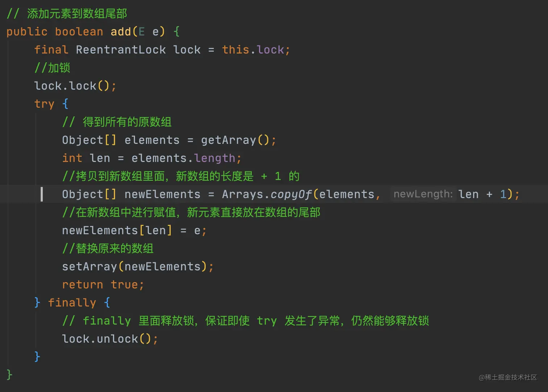This screenshot has width=548, height=392.
Task: Click the comment "//加锁"
Action: click(x=52, y=68)
